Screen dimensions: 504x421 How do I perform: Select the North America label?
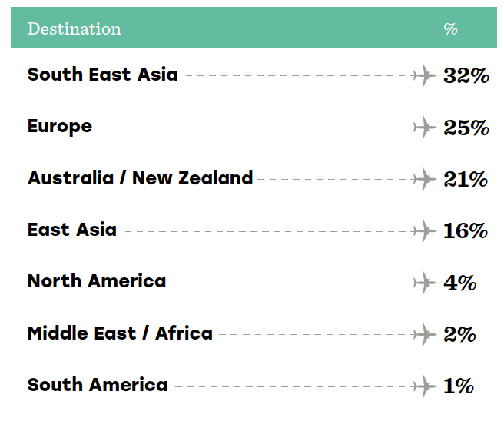tap(97, 281)
